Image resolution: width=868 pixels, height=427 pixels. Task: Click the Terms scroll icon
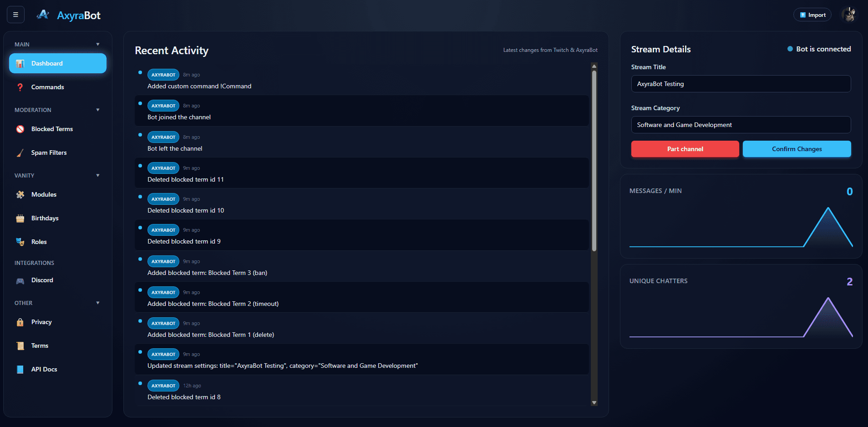pos(20,346)
